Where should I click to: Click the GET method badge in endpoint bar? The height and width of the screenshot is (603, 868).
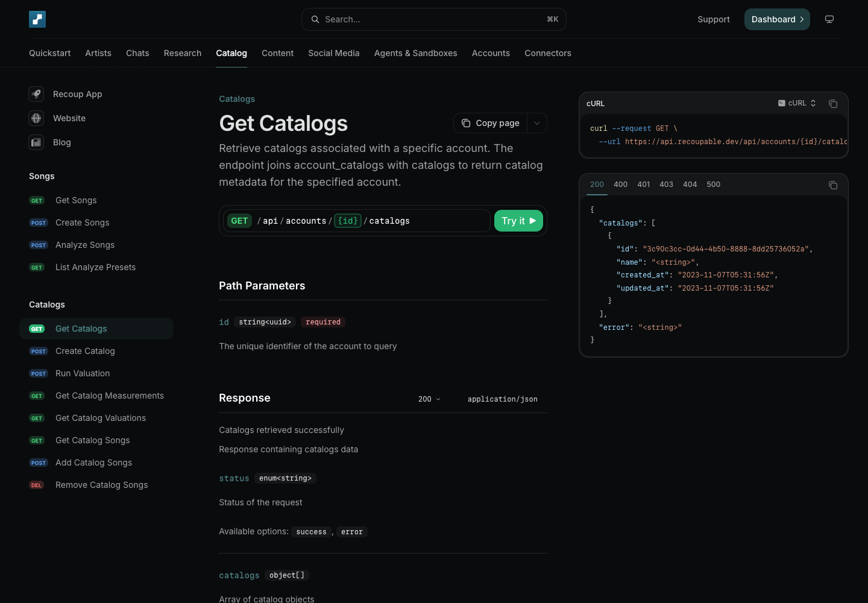coord(239,221)
